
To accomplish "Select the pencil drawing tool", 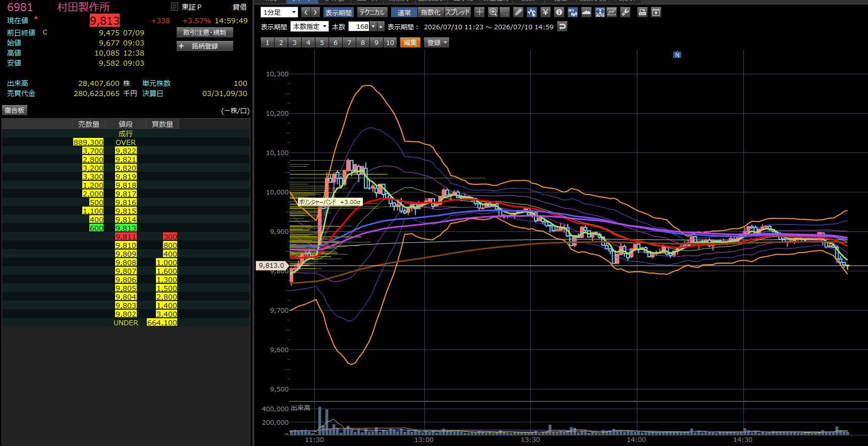I will tap(518, 12).
